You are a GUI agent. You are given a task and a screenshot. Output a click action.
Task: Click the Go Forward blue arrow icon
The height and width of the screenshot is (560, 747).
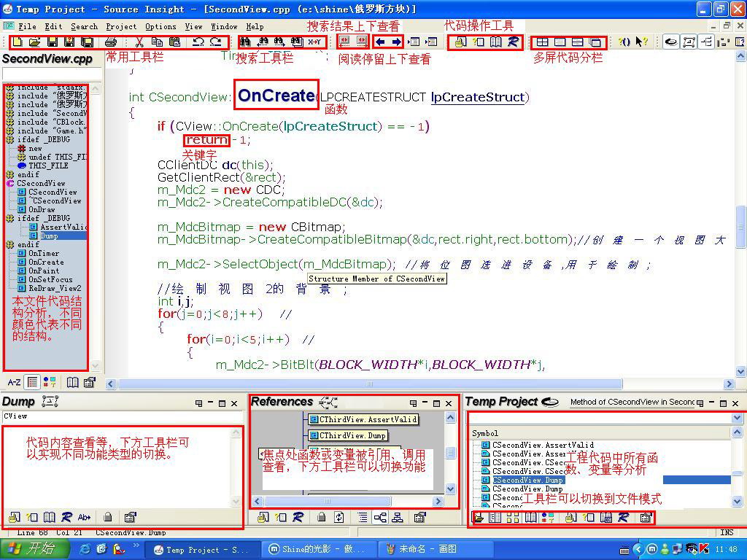click(396, 42)
